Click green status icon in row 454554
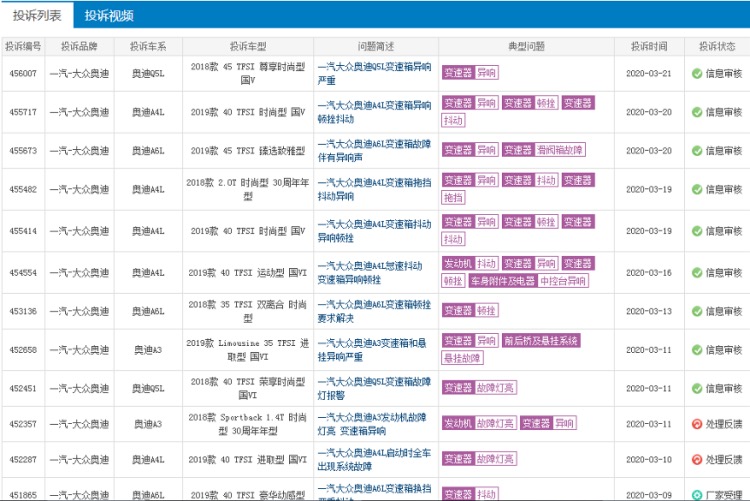750x501 pixels. pyautogui.click(x=697, y=273)
